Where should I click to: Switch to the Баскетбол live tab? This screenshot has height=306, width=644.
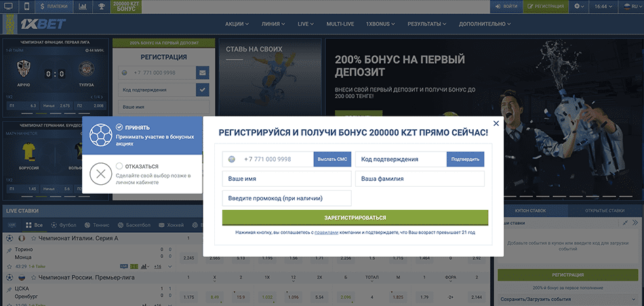coord(134,225)
